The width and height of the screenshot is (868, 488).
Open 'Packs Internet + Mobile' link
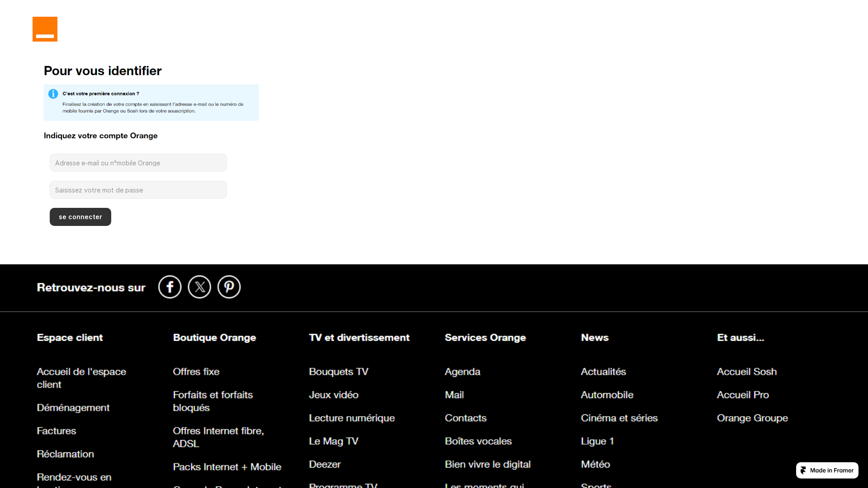[227, 467]
